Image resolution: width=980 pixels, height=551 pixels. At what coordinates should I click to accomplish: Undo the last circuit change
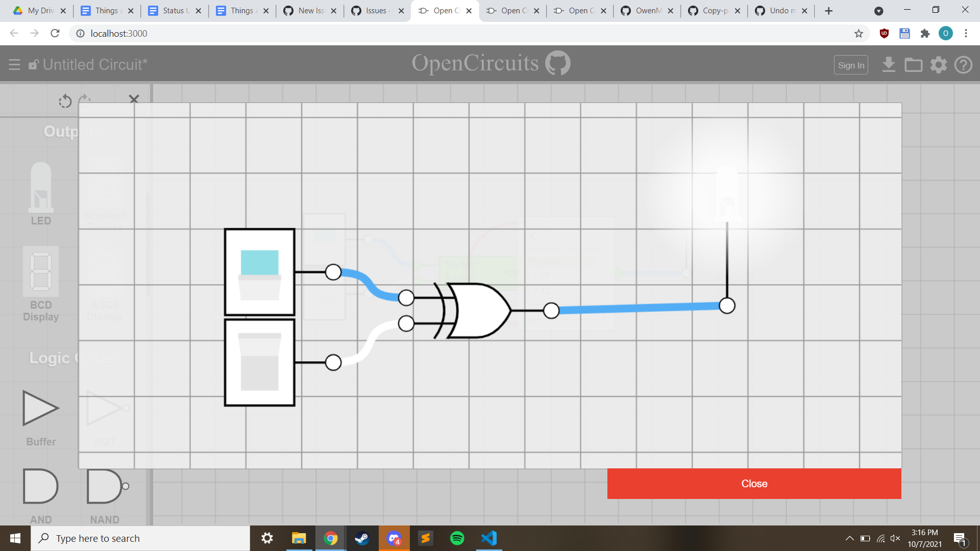pos(65,101)
